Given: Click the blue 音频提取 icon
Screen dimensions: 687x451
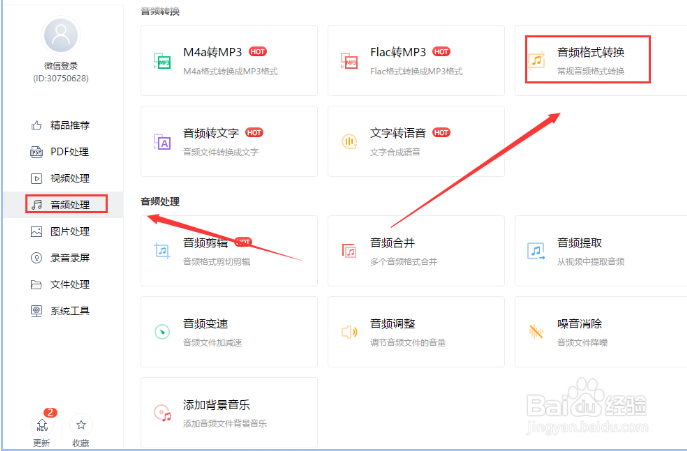Looking at the screenshot, I should tap(536, 251).
